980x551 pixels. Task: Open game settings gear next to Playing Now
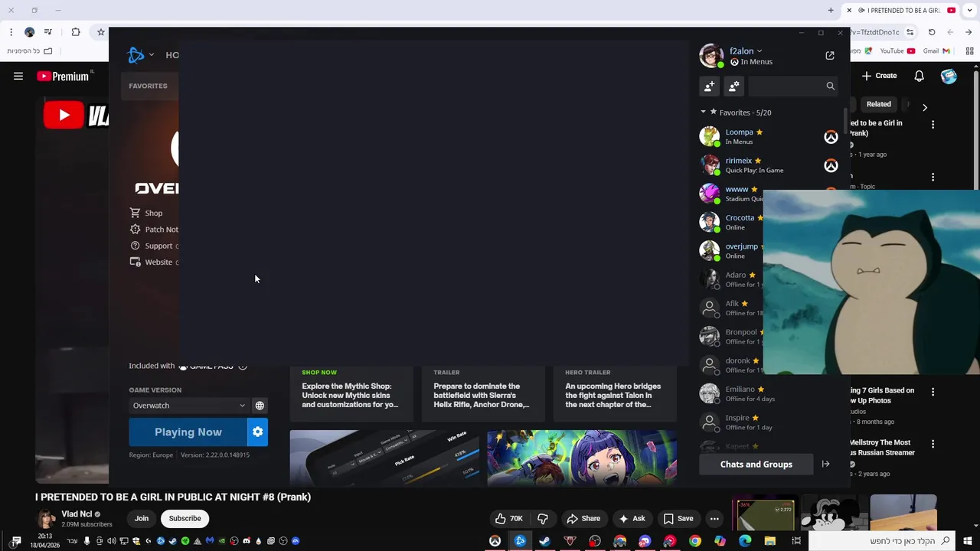pos(257,432)
